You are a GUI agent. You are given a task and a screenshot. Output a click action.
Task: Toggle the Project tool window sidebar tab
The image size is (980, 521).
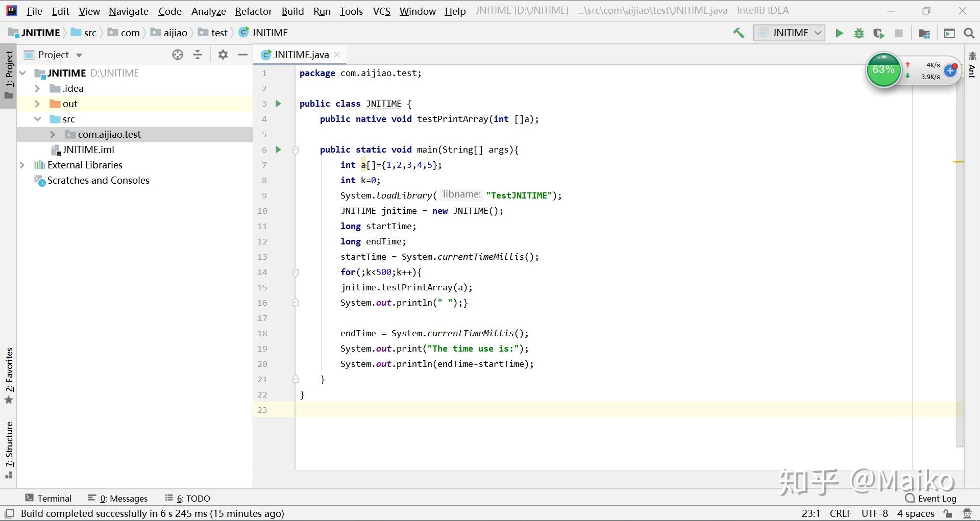[9, 75]
